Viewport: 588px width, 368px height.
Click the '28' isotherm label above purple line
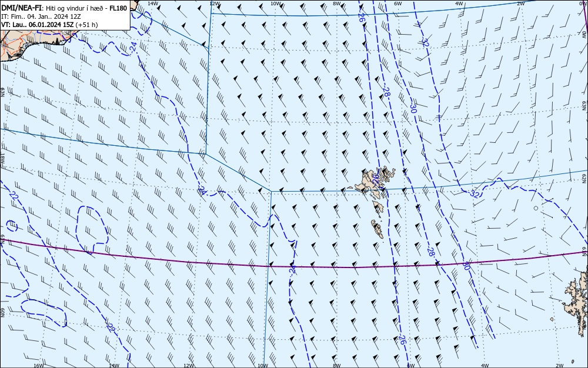(431, 252)
